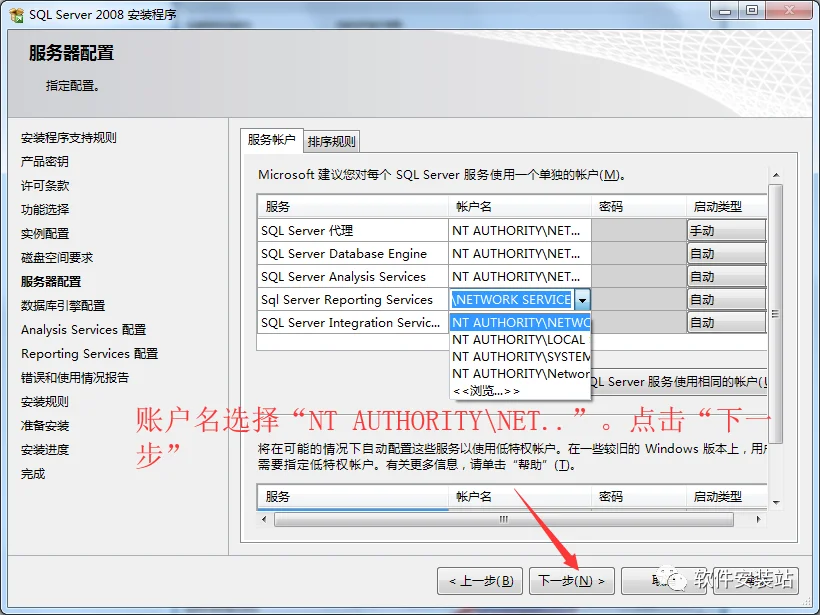Click account name cell for SQL Server 代理

coord(519,231)
